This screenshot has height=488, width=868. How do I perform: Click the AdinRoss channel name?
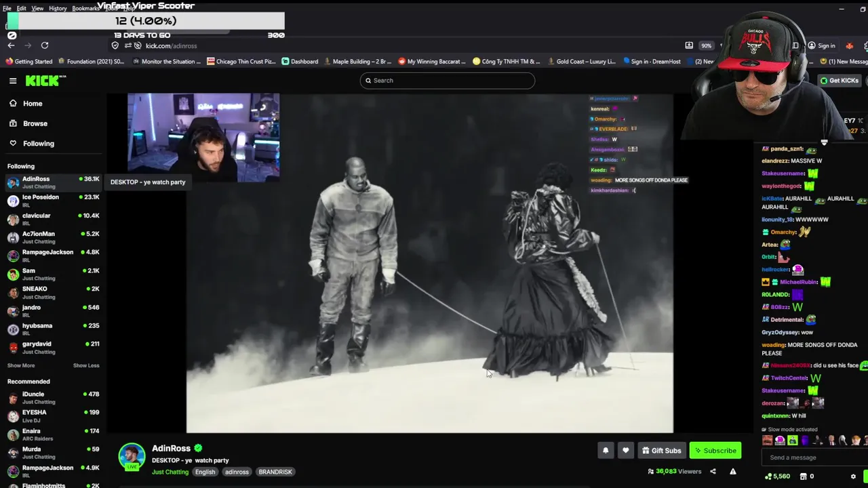coord(171,449)
